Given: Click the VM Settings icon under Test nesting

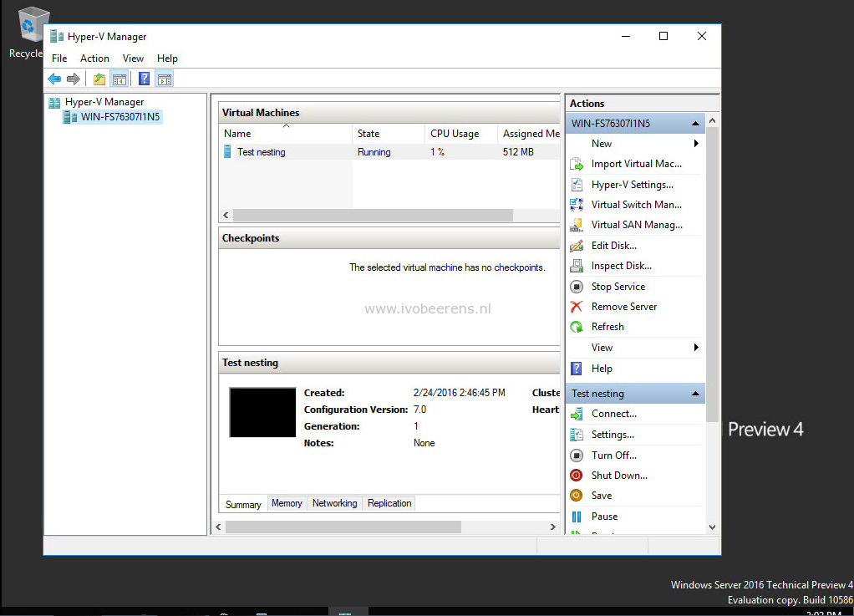Looking at the screenshot, I should [x=577, y=435].
